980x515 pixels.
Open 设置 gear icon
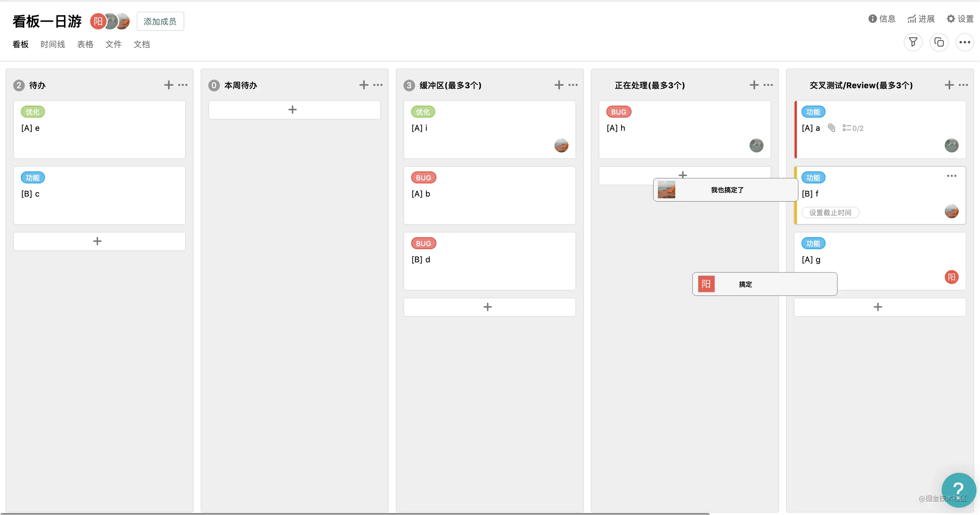coord(951,19)
